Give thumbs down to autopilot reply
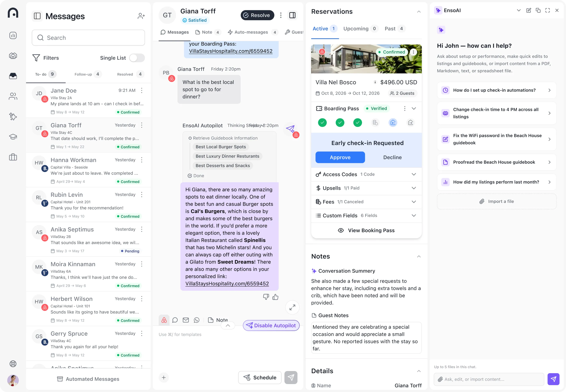Screen dimensions: 566x392 pos(266,297)
